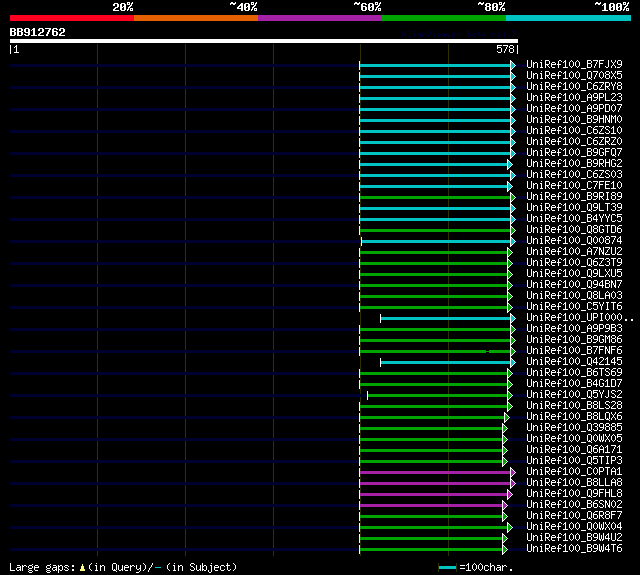The image size is (640, 575).
Task: Click UniRef100_A9P9B3 label
Action: coord(574,329)
